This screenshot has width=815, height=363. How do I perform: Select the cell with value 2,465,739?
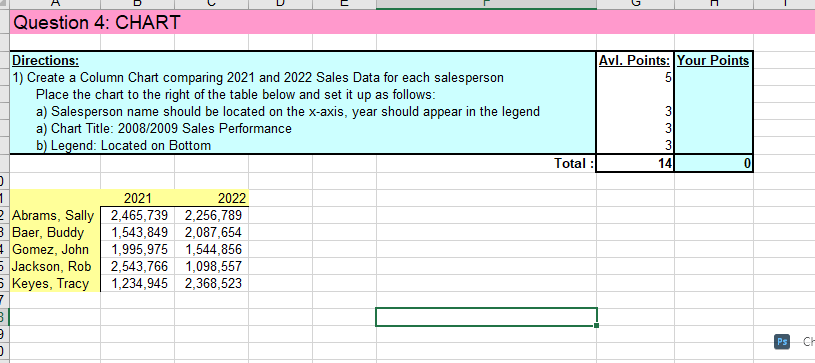137,215
